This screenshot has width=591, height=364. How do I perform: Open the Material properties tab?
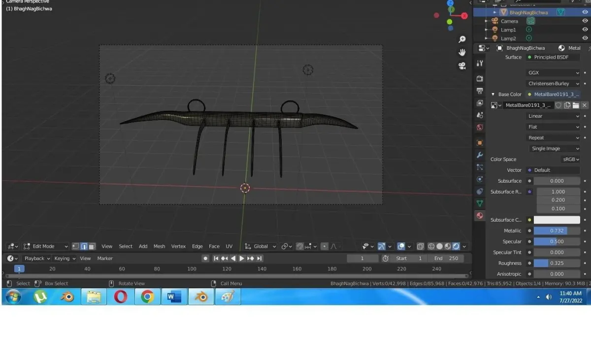pyautogui.click(x=480, y=216)
